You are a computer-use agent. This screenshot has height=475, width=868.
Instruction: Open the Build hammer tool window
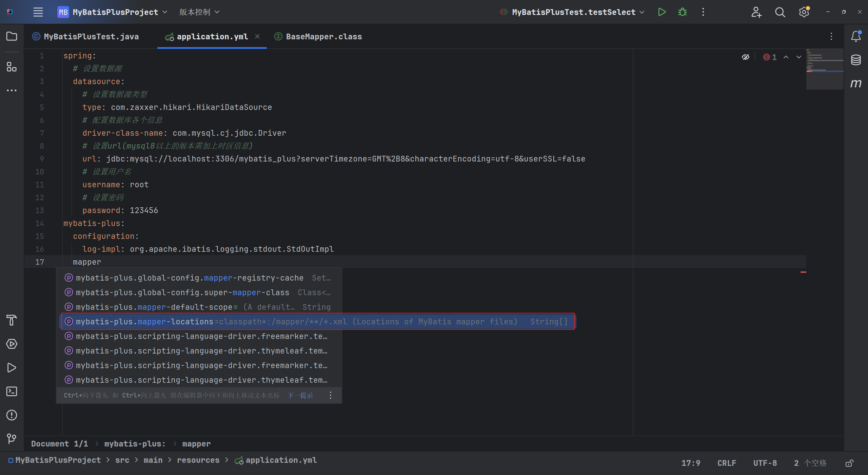12,320
